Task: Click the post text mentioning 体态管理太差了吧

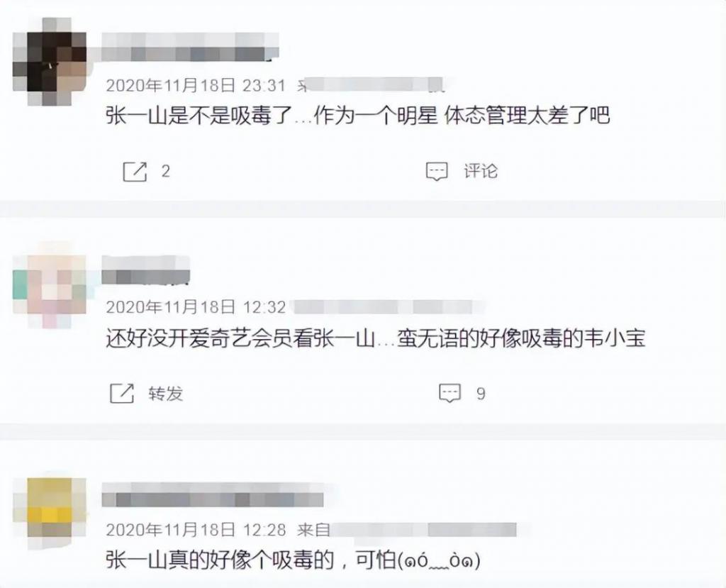Action: 358,116
